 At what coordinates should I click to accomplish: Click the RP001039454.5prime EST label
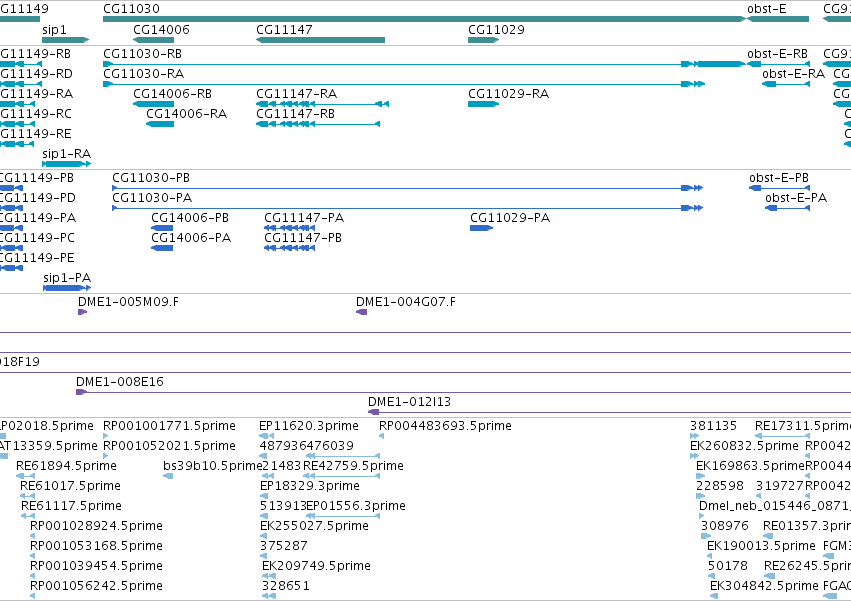point(97,567)
